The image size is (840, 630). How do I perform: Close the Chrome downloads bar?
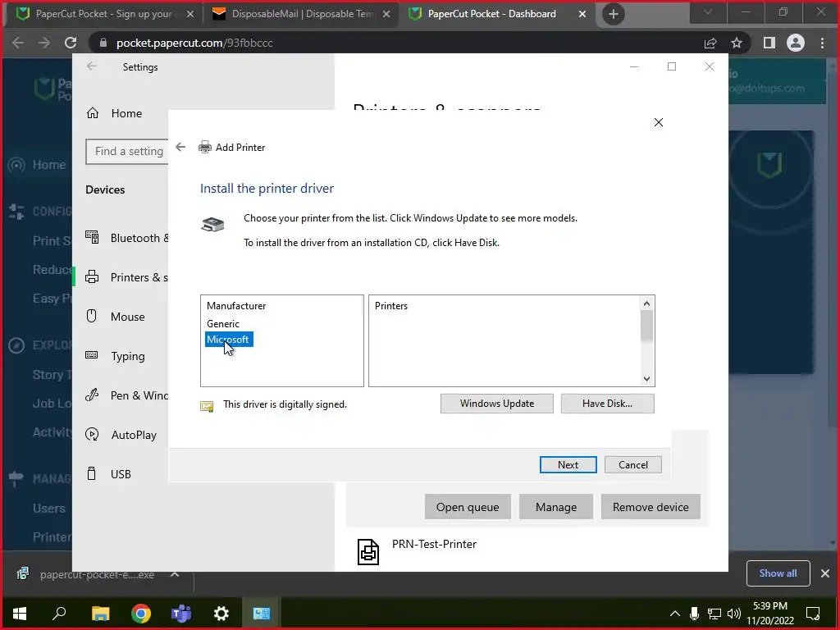click(825, 573)
